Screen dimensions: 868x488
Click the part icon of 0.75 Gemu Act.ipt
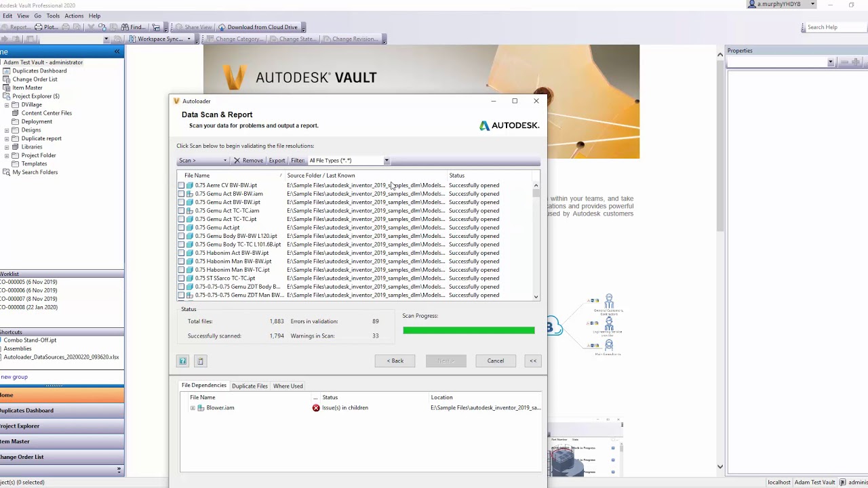click(x=190, y=228)
